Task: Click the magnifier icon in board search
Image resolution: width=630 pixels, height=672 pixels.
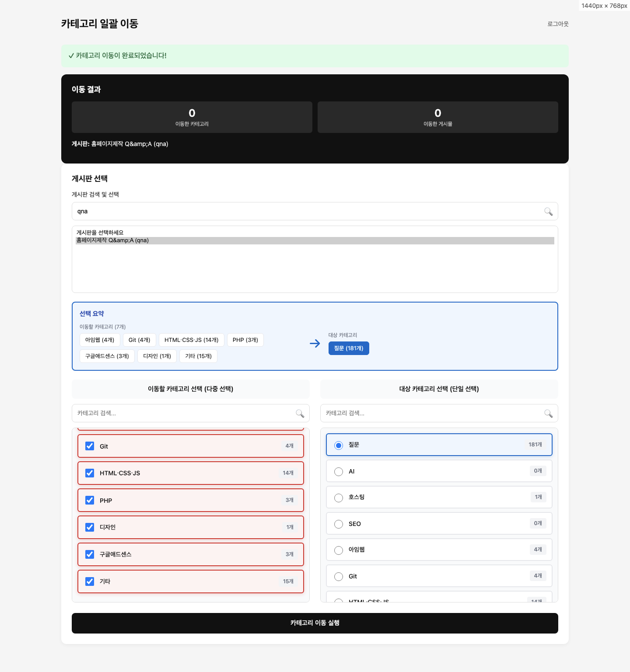Action: coord(548,212)
